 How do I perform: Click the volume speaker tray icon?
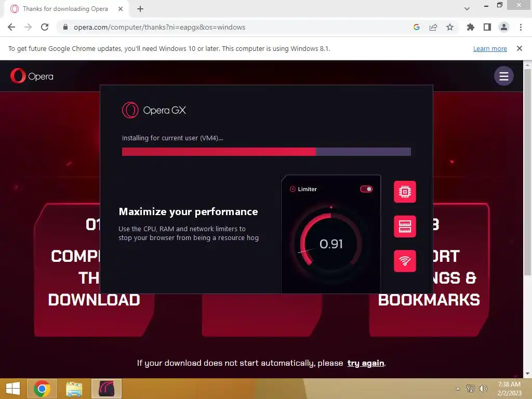point(483,389)
